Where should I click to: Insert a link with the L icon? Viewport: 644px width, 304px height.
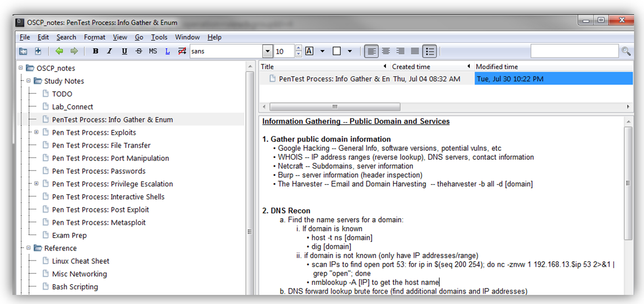(167, 51)
